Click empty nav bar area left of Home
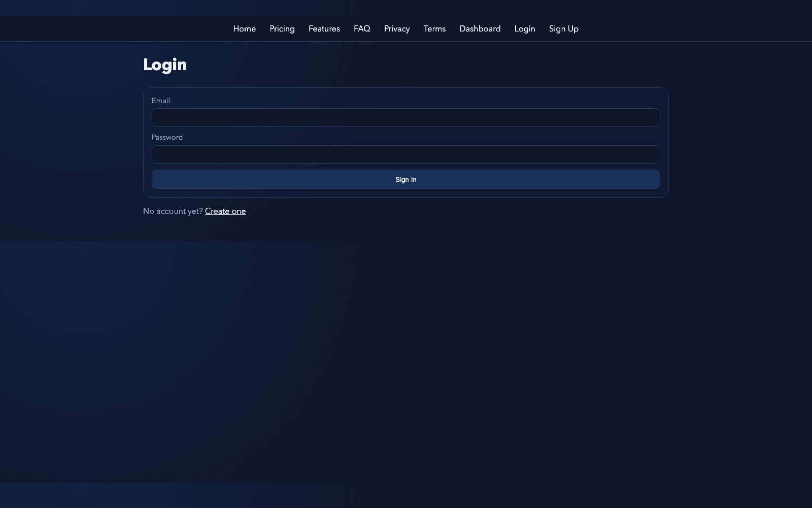 tap(112, 29)
